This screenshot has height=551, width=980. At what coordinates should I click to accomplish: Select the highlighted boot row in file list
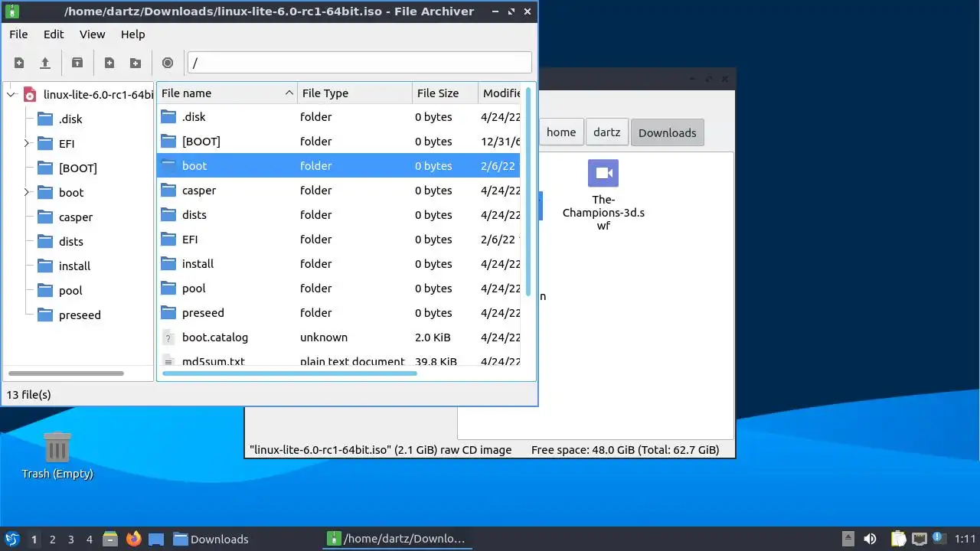tap(338, 166)
